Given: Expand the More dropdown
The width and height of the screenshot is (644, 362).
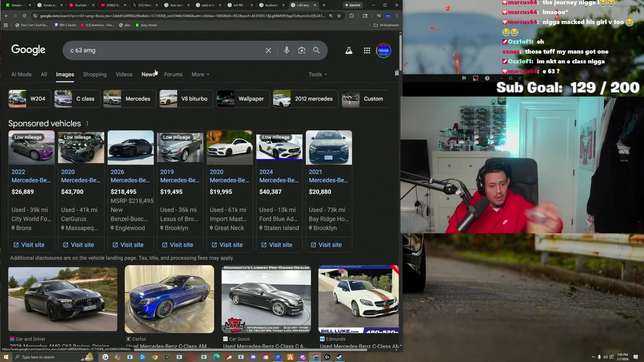Looking at the screenshot, I should pyautogui.click(x=200, y=74).
